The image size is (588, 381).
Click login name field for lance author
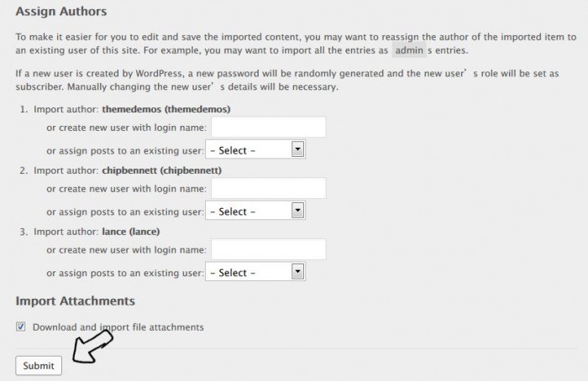click(268, 249)
